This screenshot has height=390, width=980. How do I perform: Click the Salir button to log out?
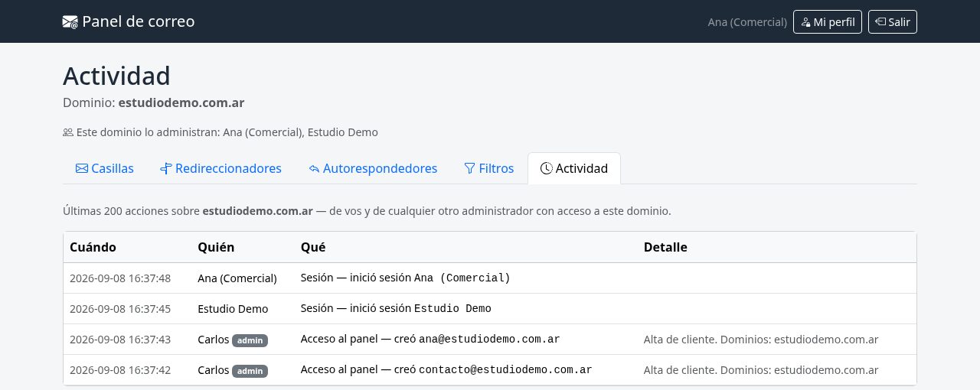point(893,21)
